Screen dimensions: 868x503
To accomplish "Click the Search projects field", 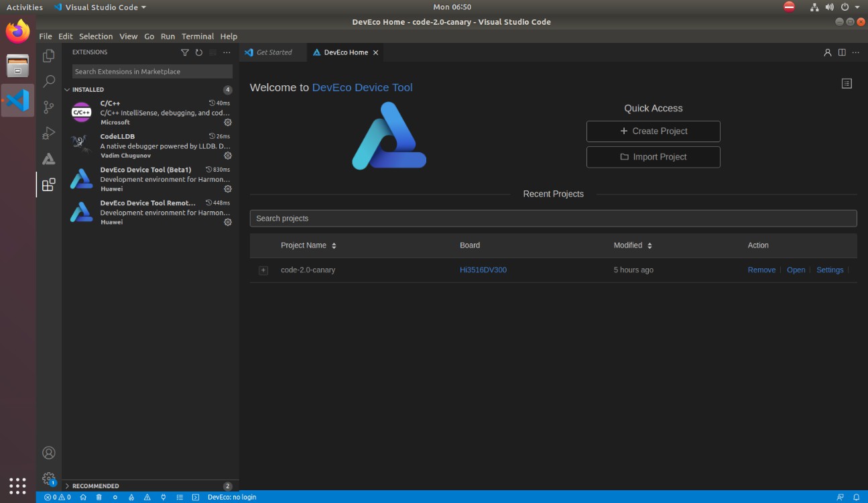I will 553,219.
